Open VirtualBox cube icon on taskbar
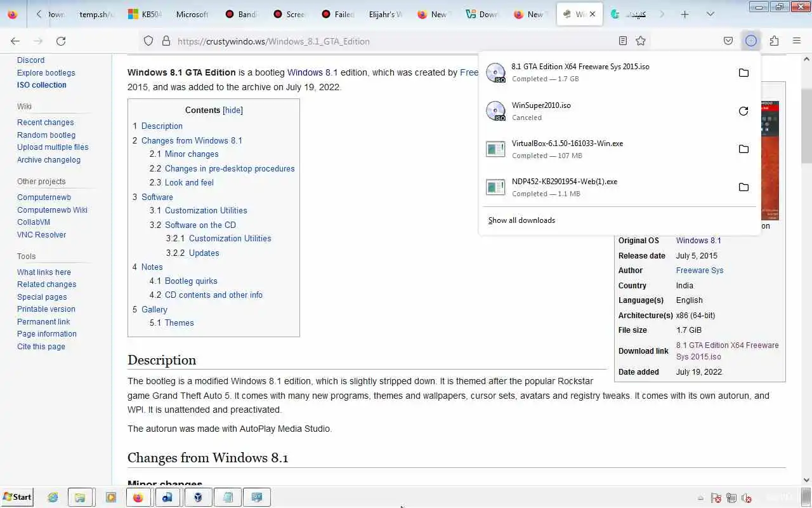The width and height of the screenshot is (812, 508). coord(198,497)
